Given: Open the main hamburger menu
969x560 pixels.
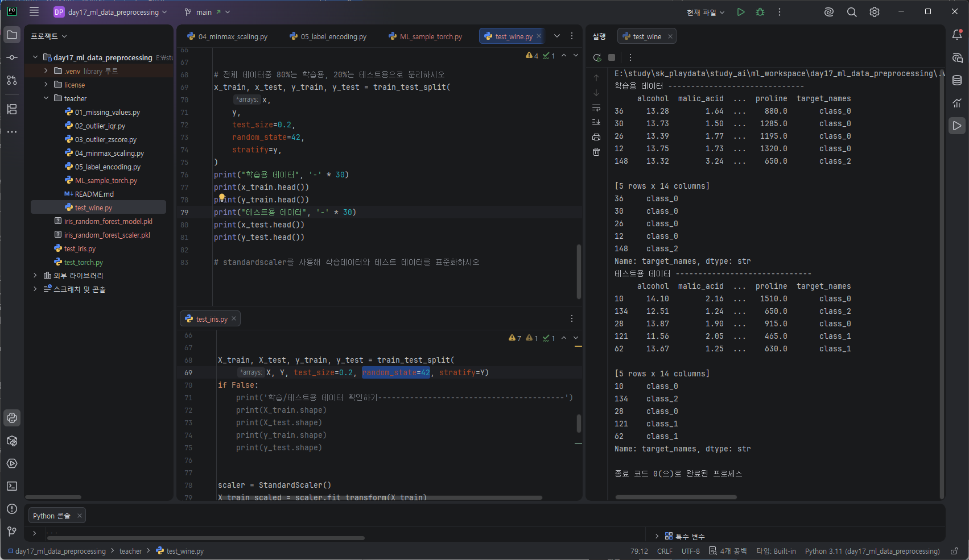Looking at the screenshot, I should coord(34,11).
